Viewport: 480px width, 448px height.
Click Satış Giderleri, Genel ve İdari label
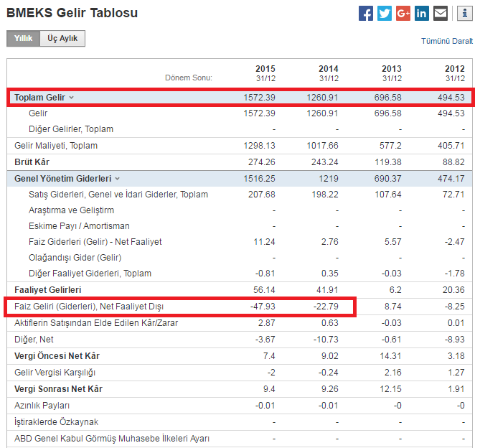tap(118, 195)
